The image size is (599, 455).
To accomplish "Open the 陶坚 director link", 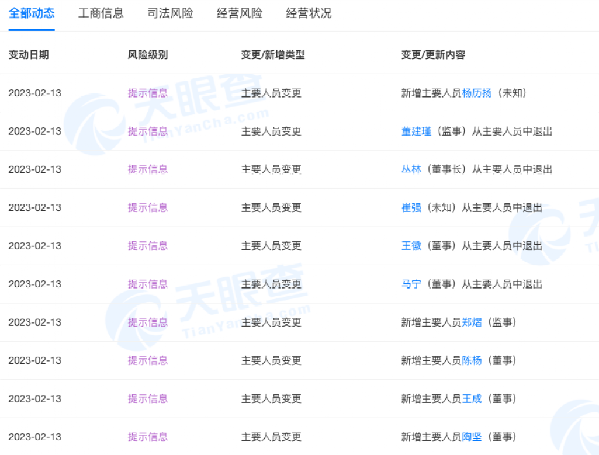I will coord(472,437).
